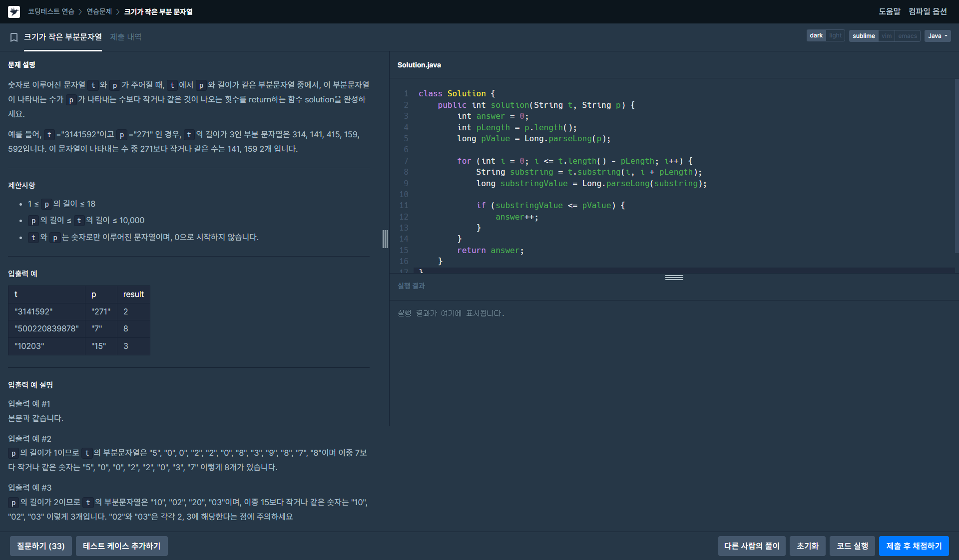Switch keymap to vim mode
The width and height of the screenshot is (959, 560).
(887, 36)
